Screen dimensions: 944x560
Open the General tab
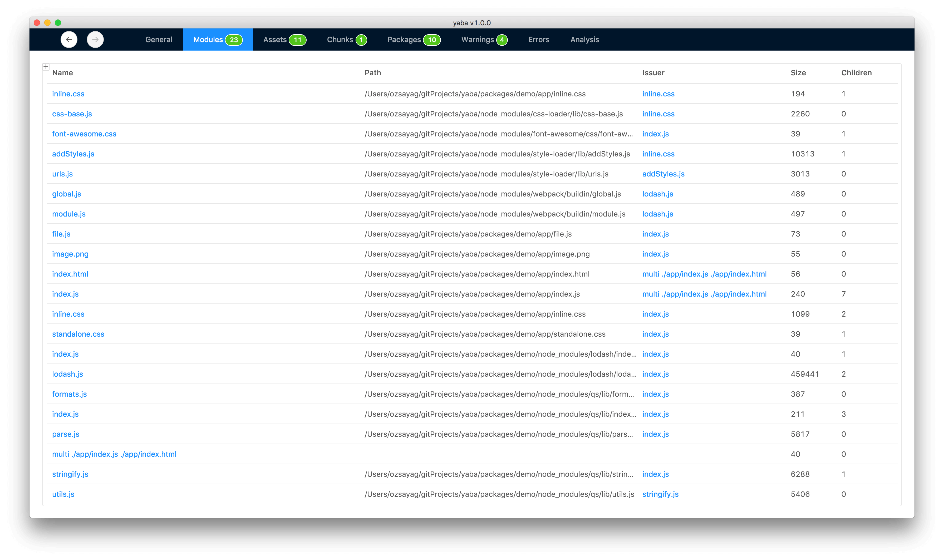point(159,40)
